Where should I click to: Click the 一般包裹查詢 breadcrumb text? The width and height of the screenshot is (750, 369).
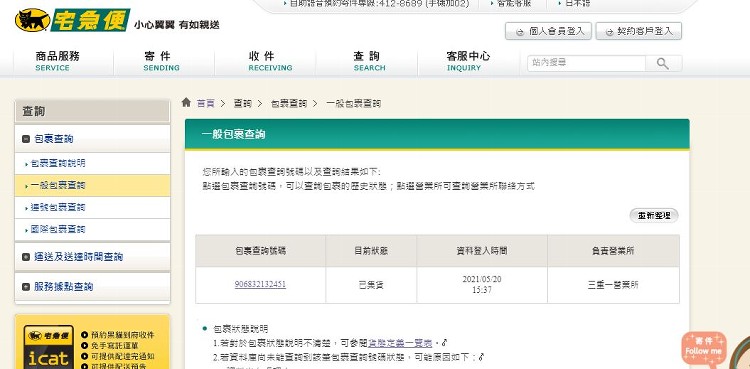tap(353, 103)
